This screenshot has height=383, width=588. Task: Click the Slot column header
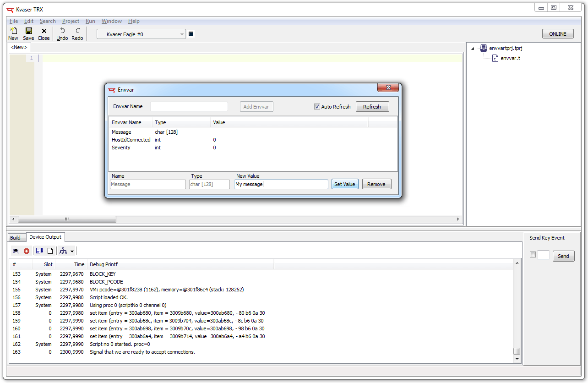44,264
